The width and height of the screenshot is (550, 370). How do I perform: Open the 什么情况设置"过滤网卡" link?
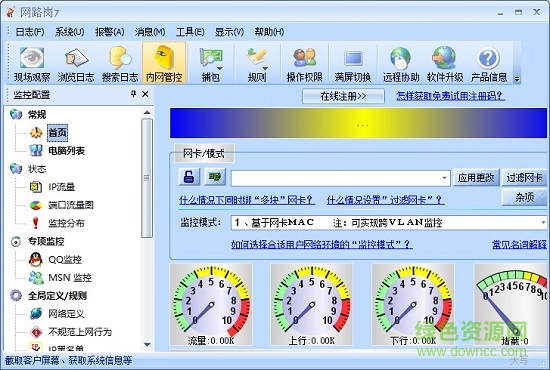[x=385, y=200]
